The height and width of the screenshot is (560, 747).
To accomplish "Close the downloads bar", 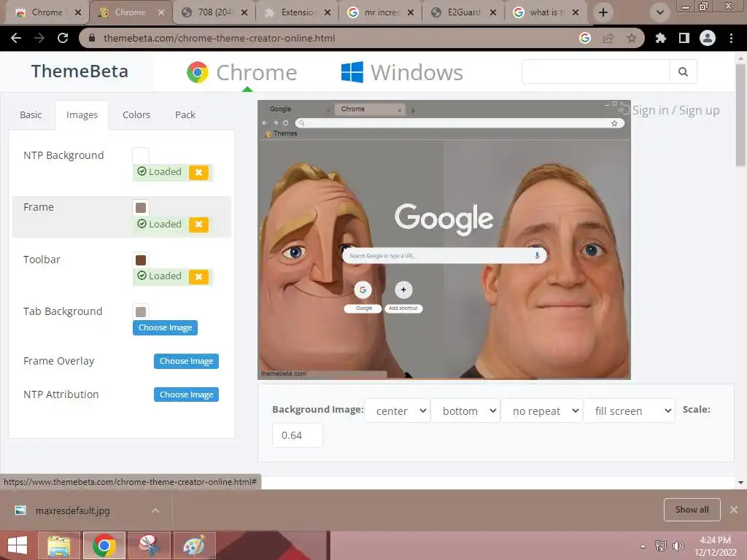I will point(734,510).
